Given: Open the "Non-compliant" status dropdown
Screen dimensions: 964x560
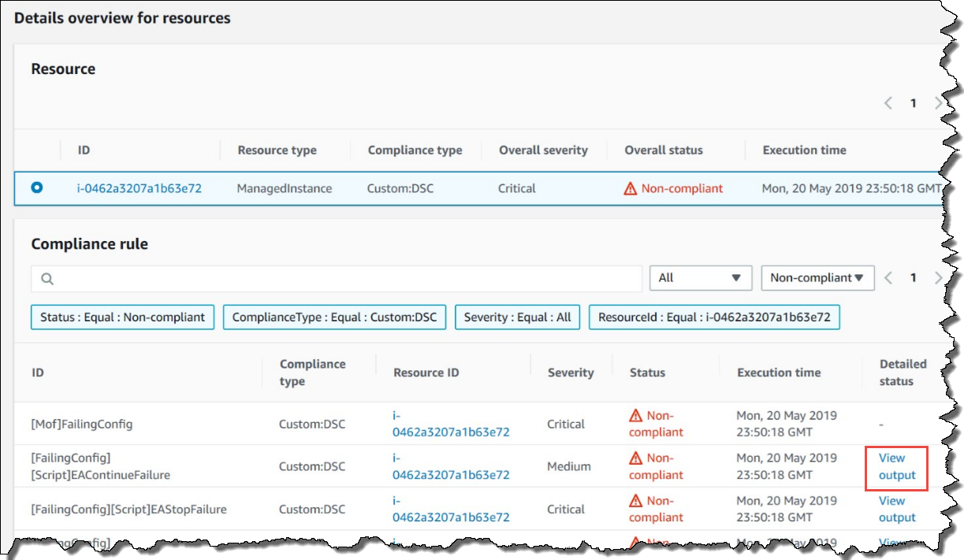Looking at the screenshot, I should click(817, 277).
